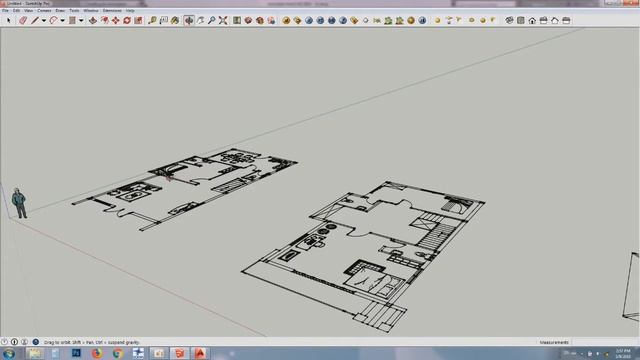This screenshot has width=640, height=360.
Task: Select the Pan hand tool
Action: tap(200, 20)
